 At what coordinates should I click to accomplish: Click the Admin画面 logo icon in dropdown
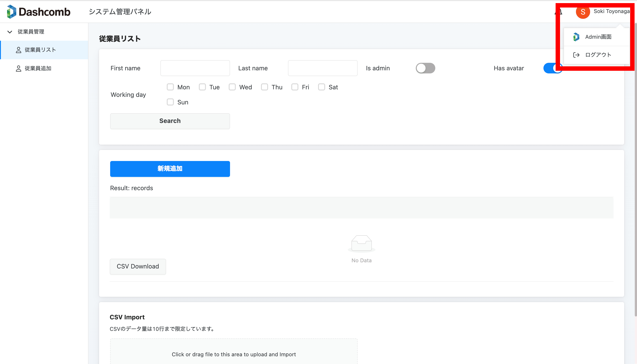point(576,37)
